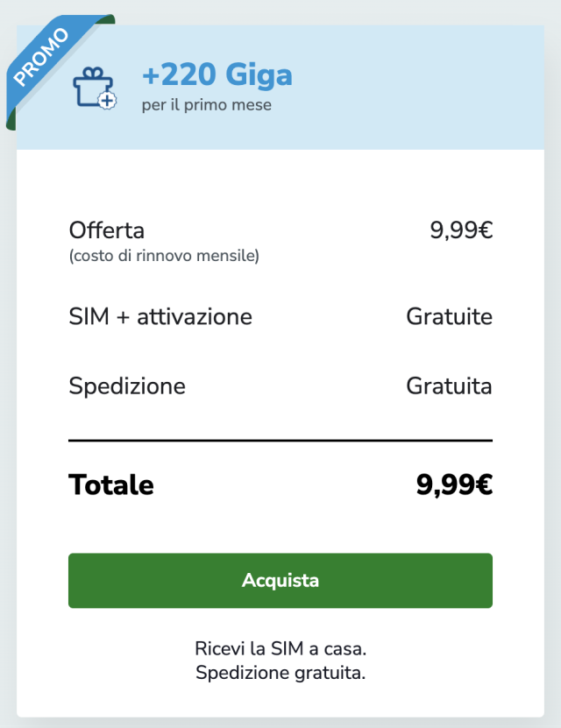Click the Gratuita value for Spedizione
The image size is (561, 728).
(449, 385)
